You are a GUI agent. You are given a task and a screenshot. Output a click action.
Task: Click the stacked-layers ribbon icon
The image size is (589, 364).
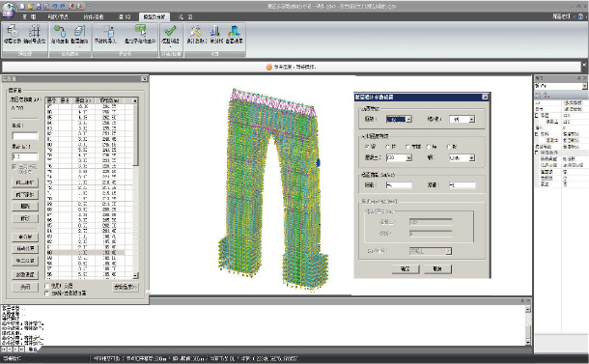click(x=79, y=31)
